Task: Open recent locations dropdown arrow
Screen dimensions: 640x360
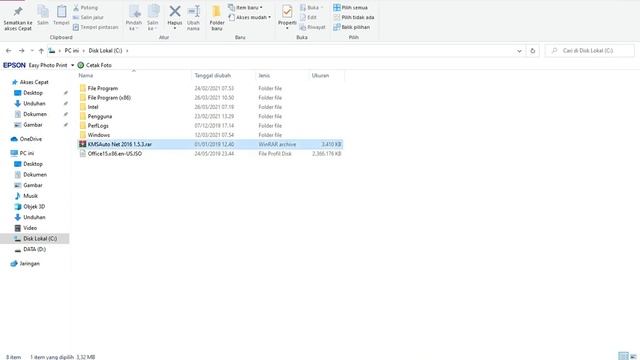Action: click(x=32, y=51)
